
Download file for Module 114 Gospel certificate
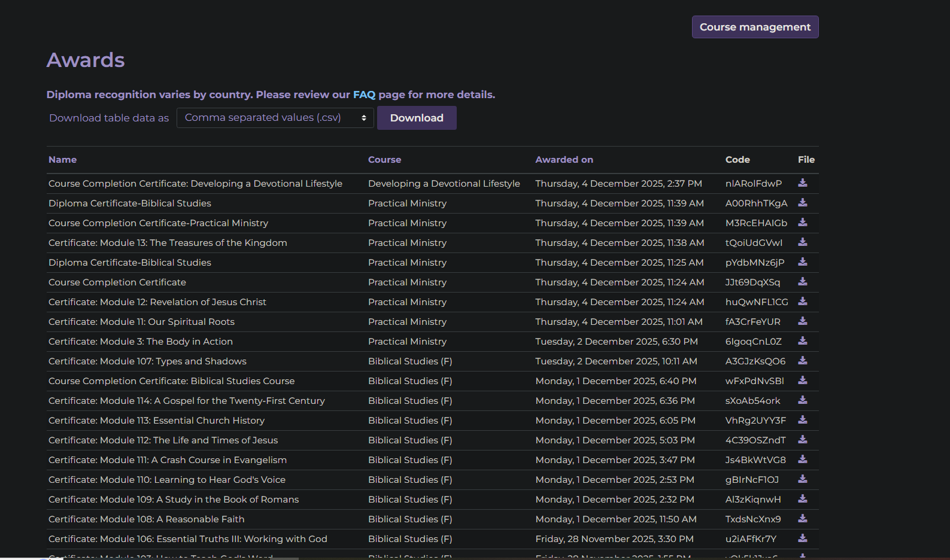coord(803,400)
